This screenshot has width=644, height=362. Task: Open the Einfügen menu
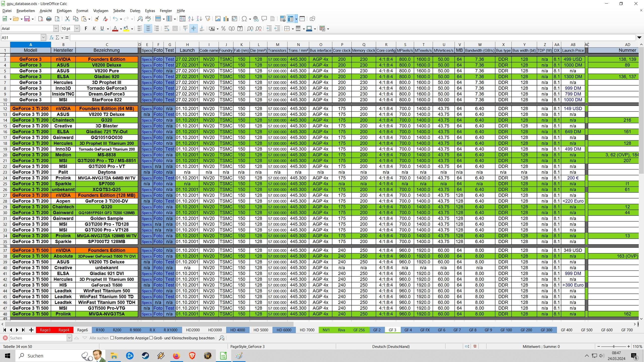[x=64, y=11]
